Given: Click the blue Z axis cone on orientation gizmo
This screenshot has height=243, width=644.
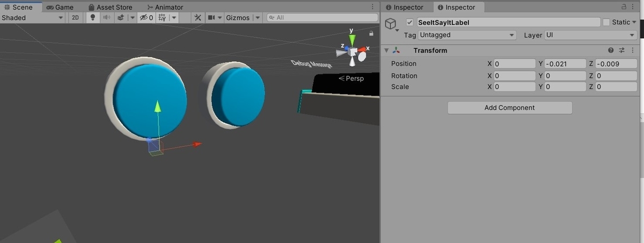Looking at the screenshot, I should click(x=346, y=48).
